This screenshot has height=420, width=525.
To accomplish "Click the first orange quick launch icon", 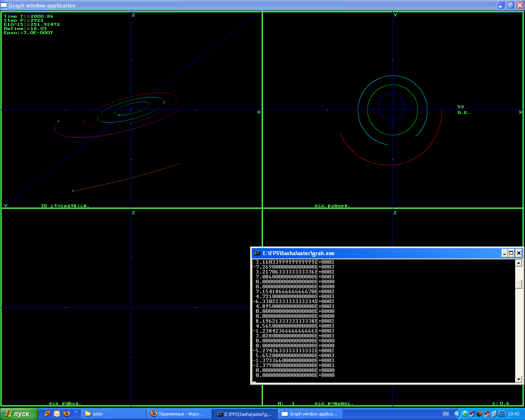I will pyautogui.click(x=48, y=414).
